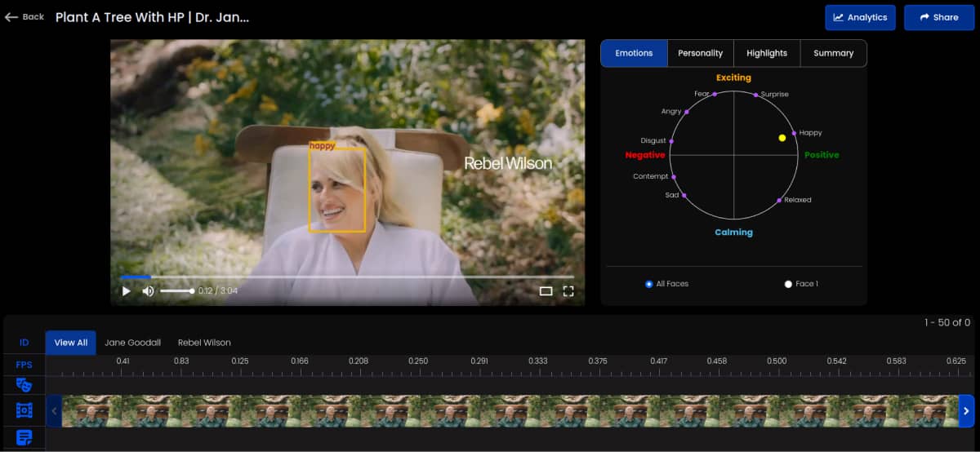Screen dimensions: 980x452
Task: Click the Disgust point on emotion wheel
Action: click(673, 140)
